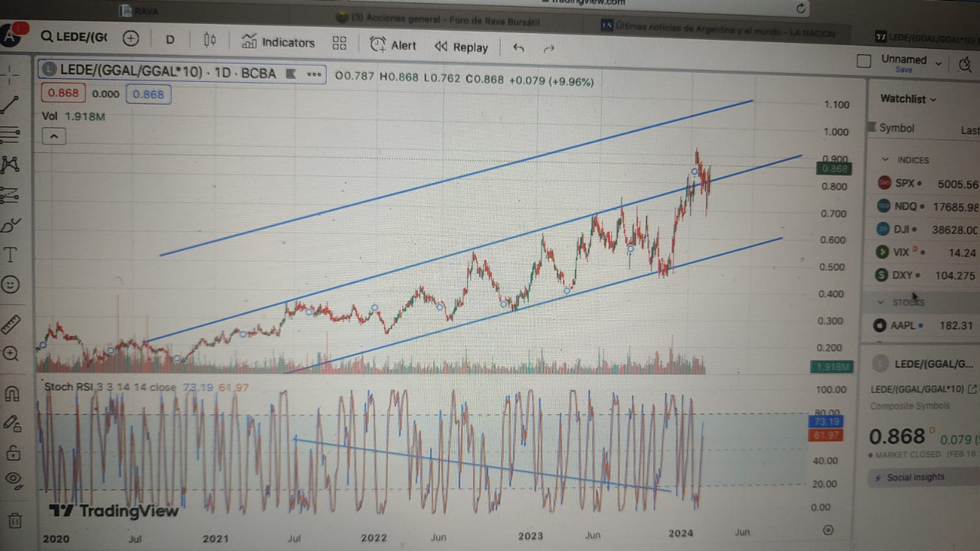
Task: Open the patterns drawing tools
Action: (10, 164)
